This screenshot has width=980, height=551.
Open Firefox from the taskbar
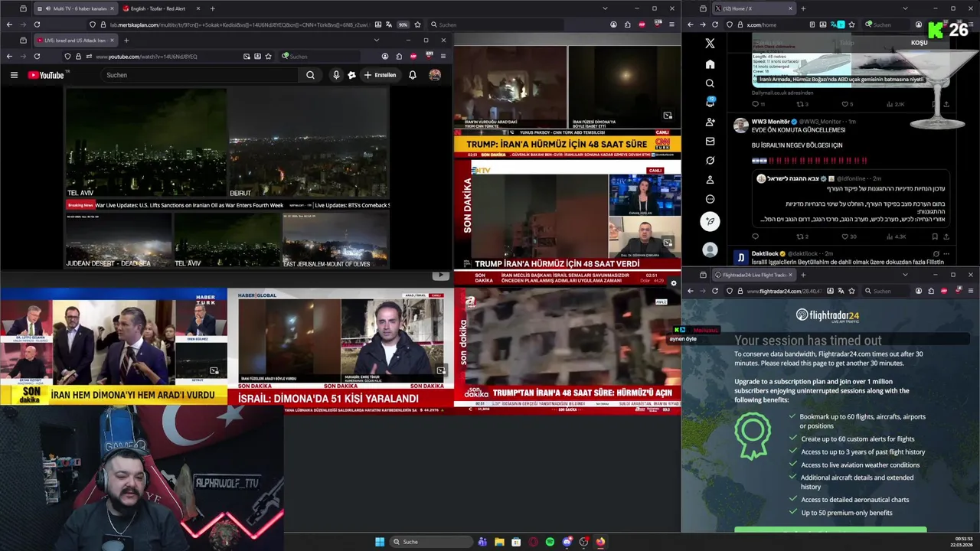click(600, 542)
